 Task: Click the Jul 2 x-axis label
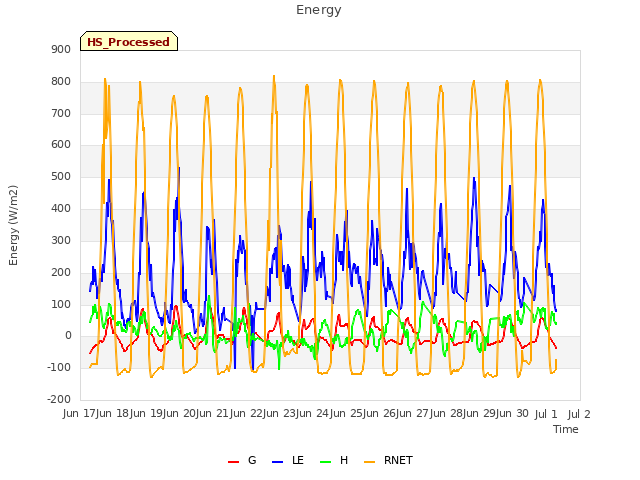(x=579, y=414)
